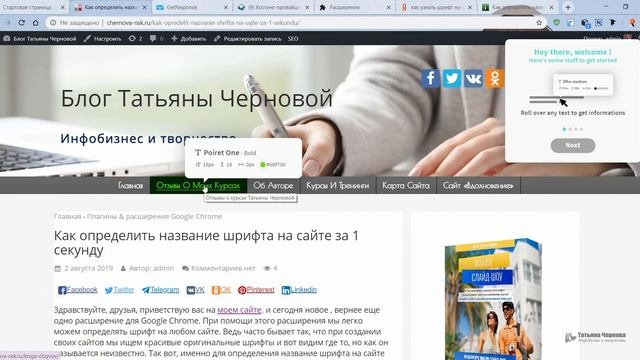This screenshot has width=640, height=360.
Task: Bookmark this page with the star icon
Action: [539, 23]
